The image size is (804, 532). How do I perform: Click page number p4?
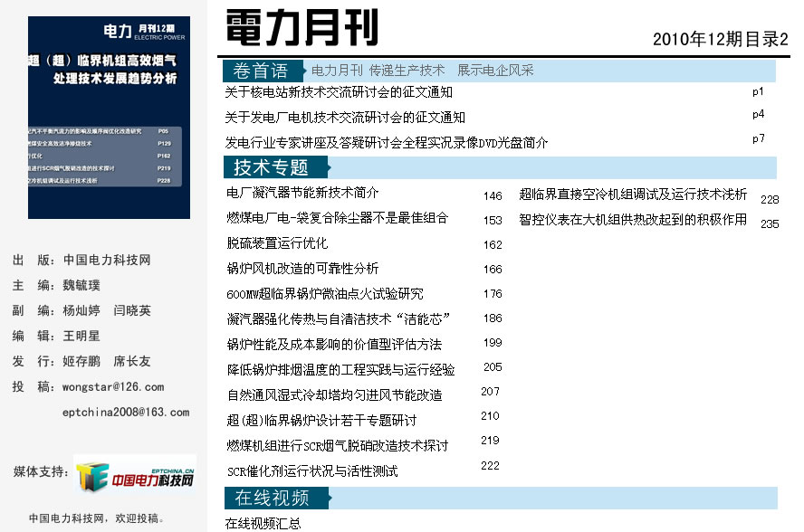click(x=759, y=114)
